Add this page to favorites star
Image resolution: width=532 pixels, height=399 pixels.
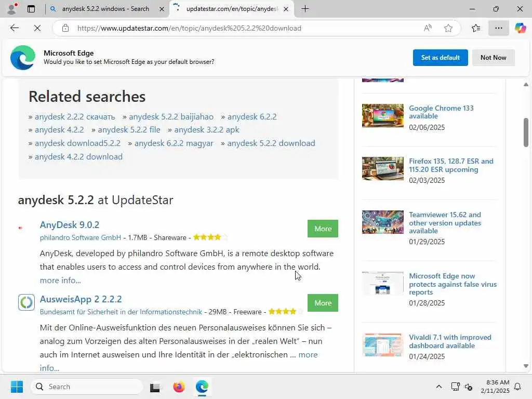click(448, 28)
